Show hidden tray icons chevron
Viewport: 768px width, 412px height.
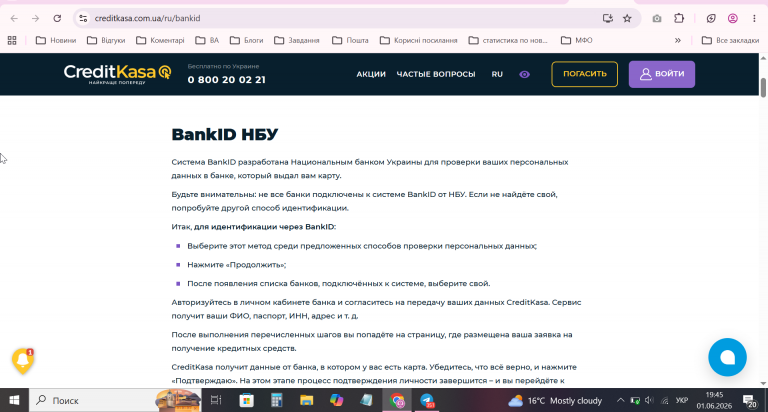click(x=621, y=400)
